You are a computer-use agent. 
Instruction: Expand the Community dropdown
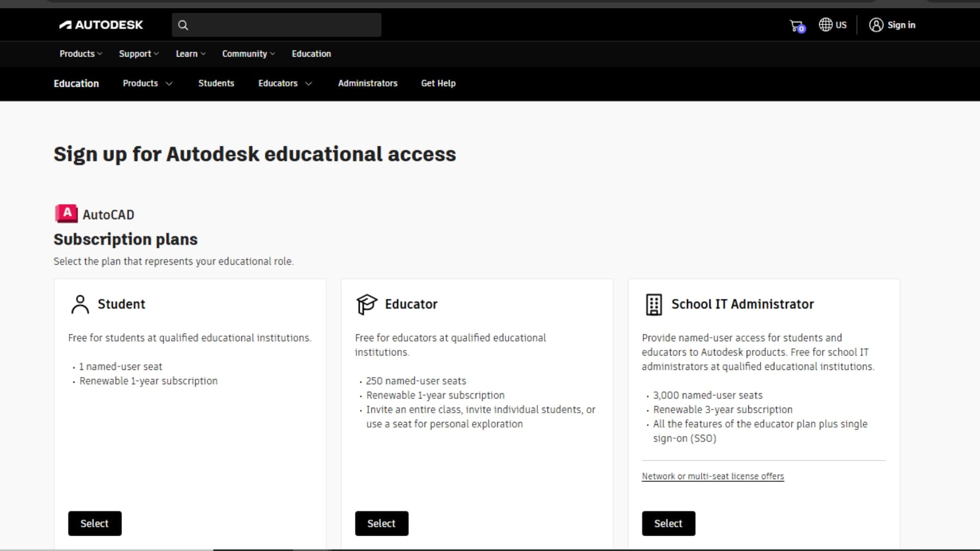[248, 54]
